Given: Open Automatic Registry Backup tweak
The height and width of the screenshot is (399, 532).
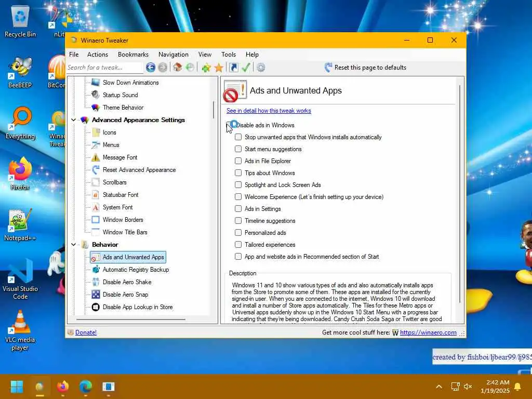Looking at the screenshot, I should (x=136, y=270).
